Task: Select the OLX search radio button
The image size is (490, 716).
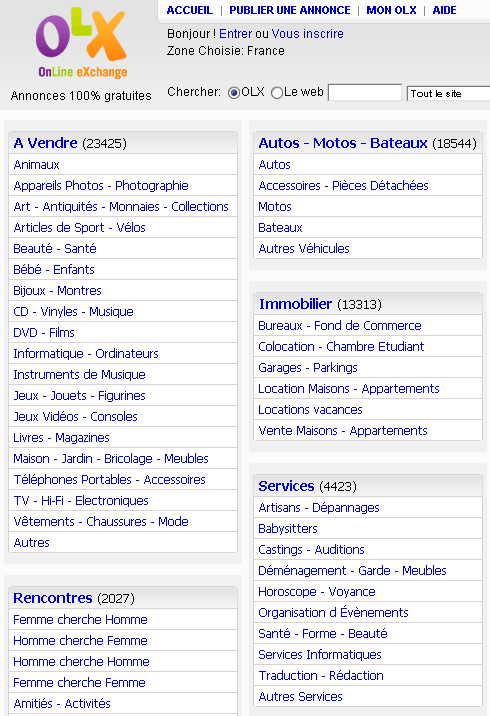Action: coord(234,93)
